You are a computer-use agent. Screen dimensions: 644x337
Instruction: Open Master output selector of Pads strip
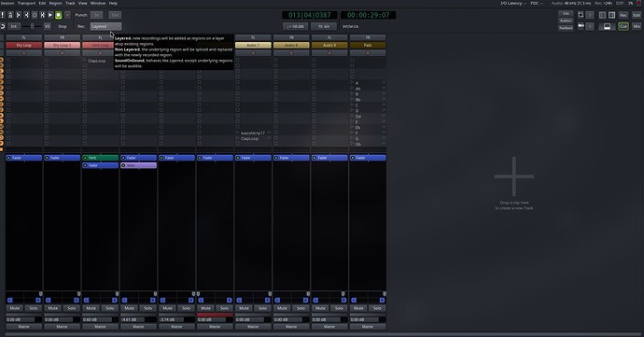click(x=368, y=327)
